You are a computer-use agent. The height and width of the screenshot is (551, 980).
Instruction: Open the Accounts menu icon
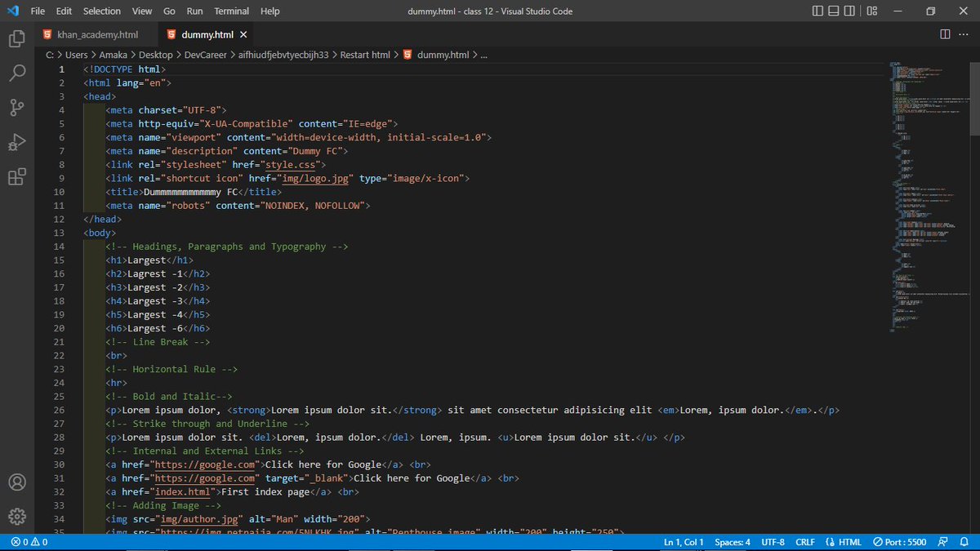click(x=17, y=482)
